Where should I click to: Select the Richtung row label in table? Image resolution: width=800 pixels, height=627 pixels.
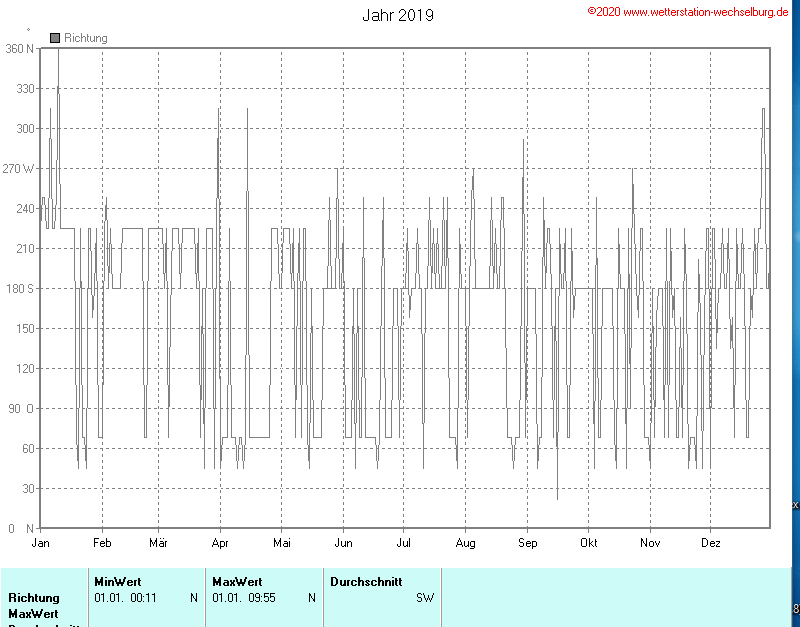(x=34, y=598)
